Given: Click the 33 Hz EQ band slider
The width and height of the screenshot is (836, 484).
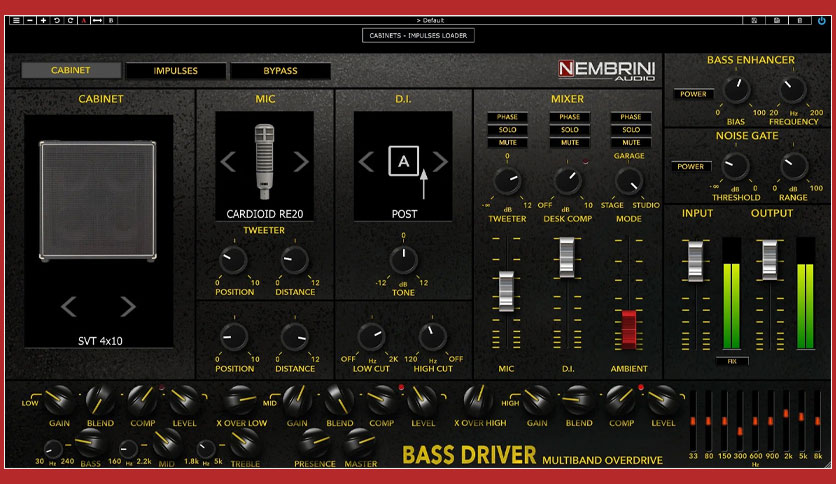Looking at the screenshot, I should [x=693, y=421].
